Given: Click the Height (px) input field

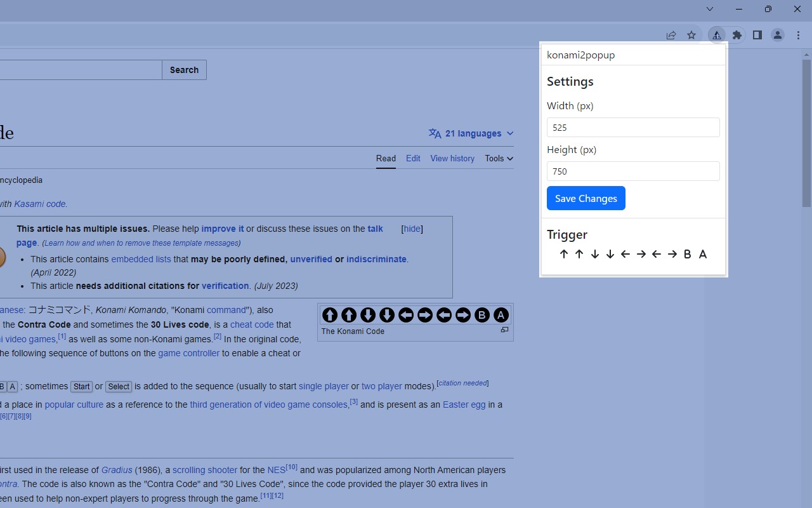Looking at the screenshot, I should point(633,171).
